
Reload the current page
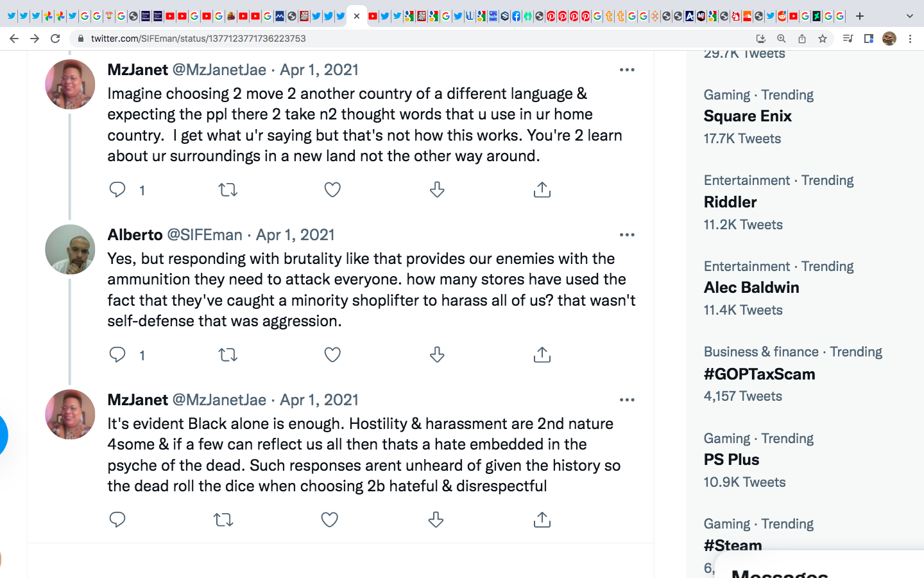(55, 39)
